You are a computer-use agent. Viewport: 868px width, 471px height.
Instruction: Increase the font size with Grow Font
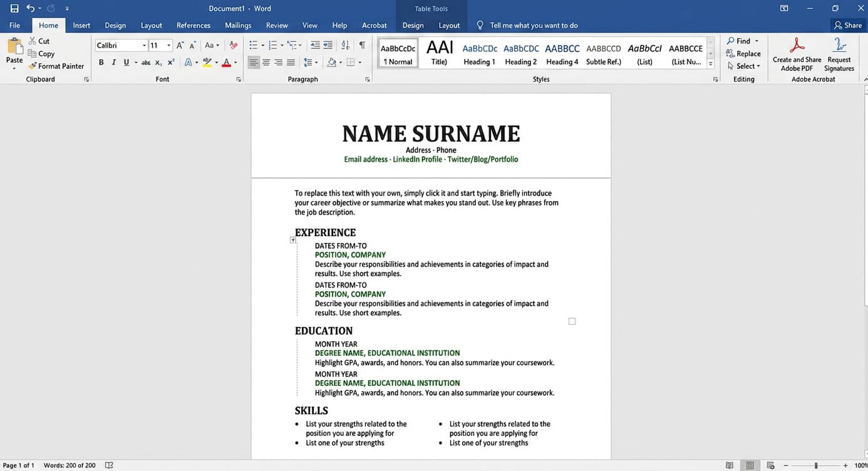click(180, 45)
